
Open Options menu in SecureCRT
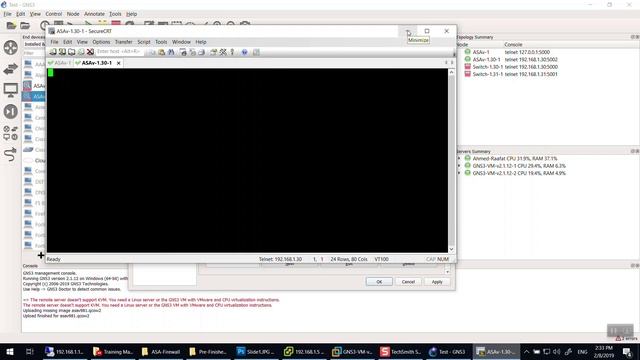pos(101,42)
